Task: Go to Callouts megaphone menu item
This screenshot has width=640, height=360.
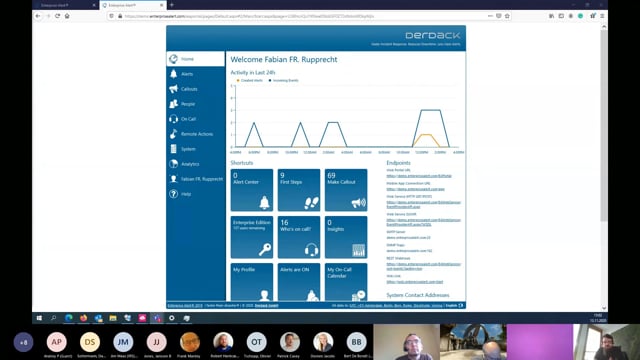Action: (x=196, y=89)
